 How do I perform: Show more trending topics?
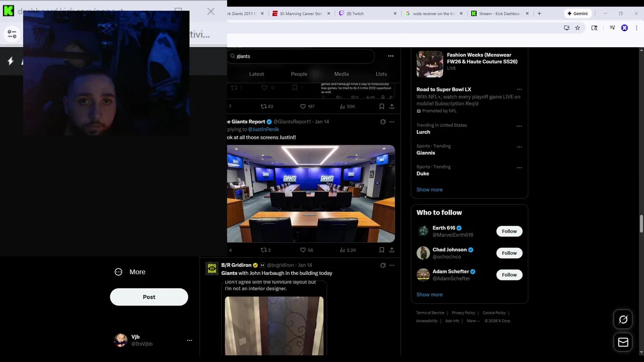[429, 190]
